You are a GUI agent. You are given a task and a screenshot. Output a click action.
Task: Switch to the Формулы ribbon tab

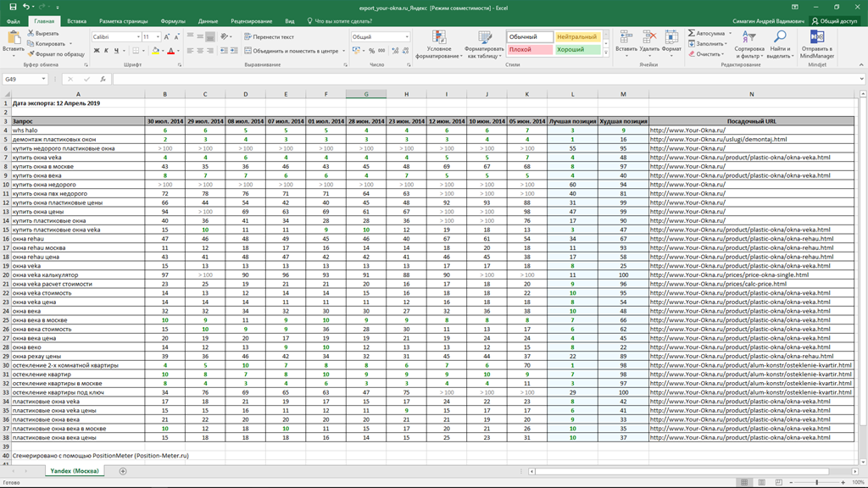pyautogui.click(x=173, y=21)
